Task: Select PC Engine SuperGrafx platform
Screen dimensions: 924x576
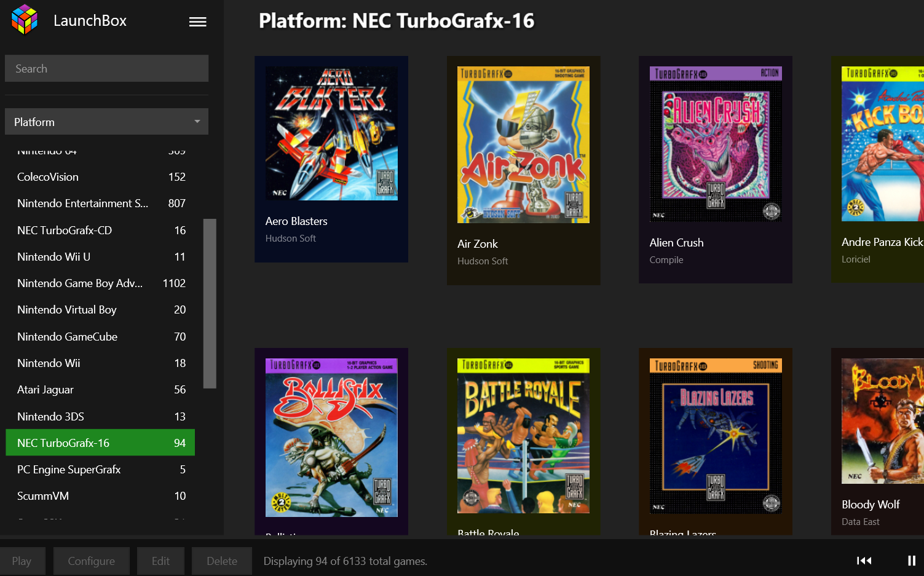Action: pyautogui.click(x=100, y=470)
